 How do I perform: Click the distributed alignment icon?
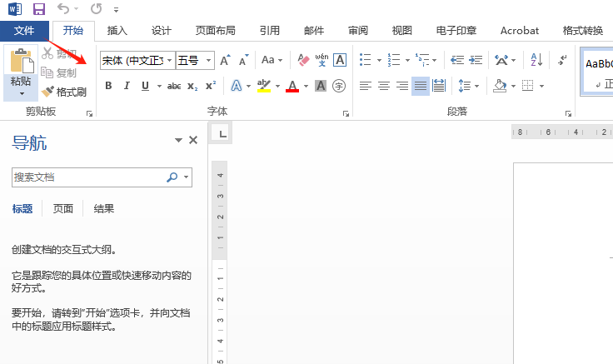click(x=439, y=86)
